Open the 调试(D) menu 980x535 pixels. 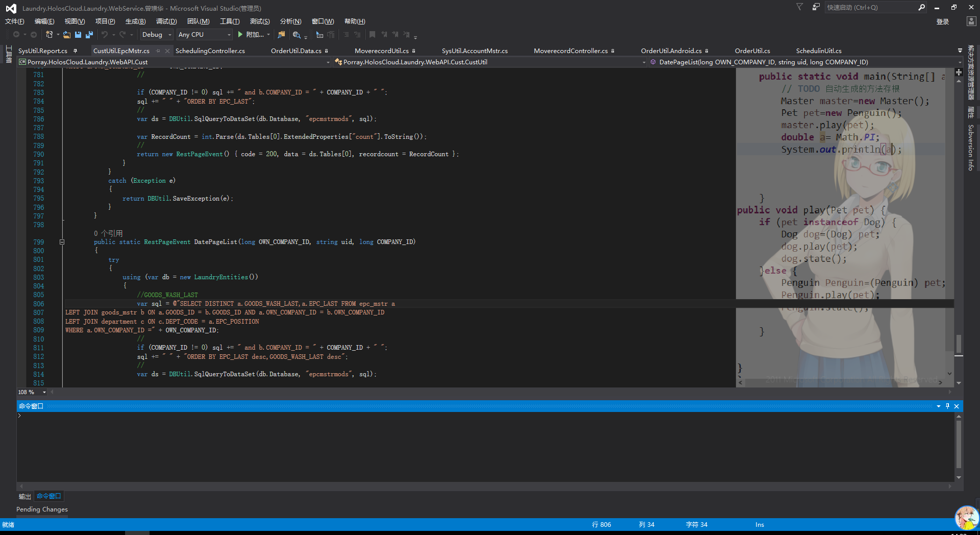[166, 21]
